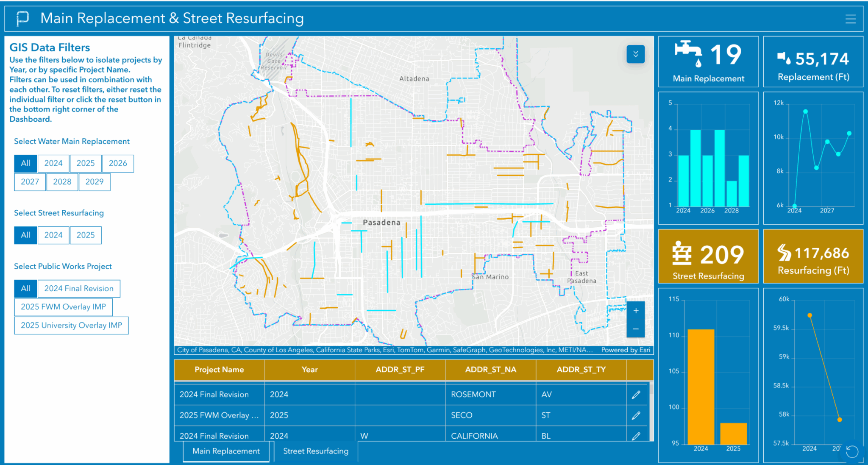This screenshot has height=465, width=868.
Task: Sort table by Year column header
Action: pos(309,370)
